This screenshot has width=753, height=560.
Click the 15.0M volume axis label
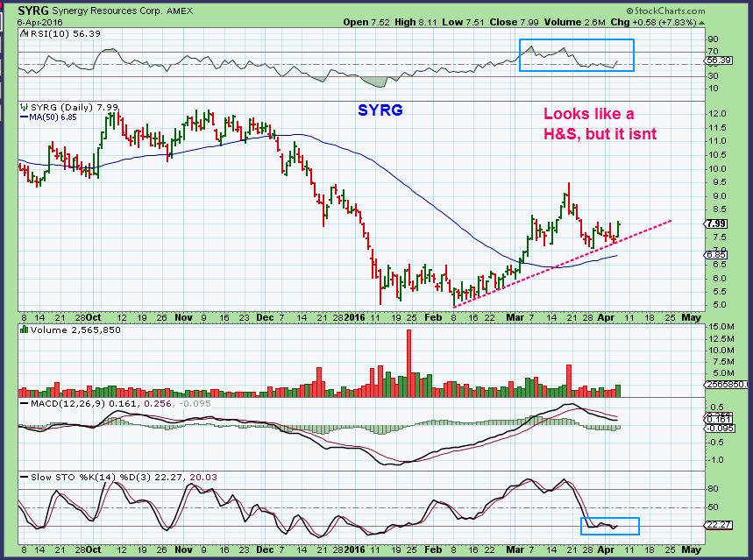[x=721, y=327]
